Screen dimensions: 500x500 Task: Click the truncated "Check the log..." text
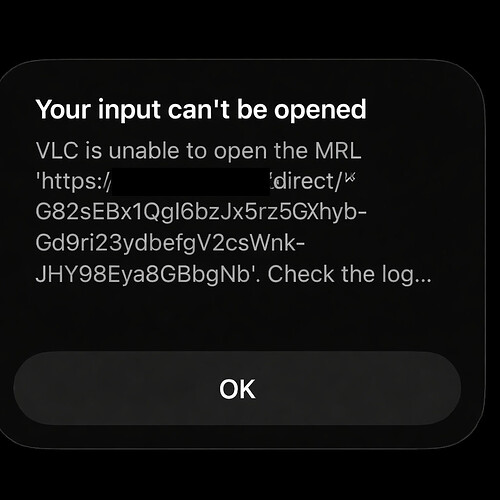tap(350, 275)
